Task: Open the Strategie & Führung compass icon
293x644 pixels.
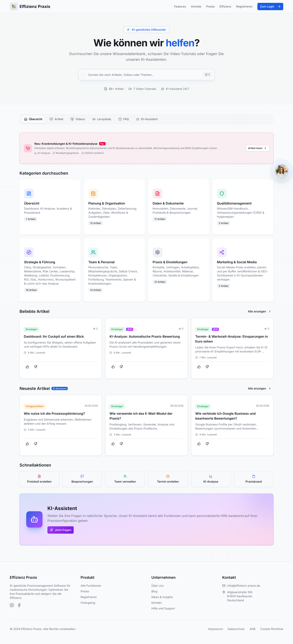Action: (29, 252)
